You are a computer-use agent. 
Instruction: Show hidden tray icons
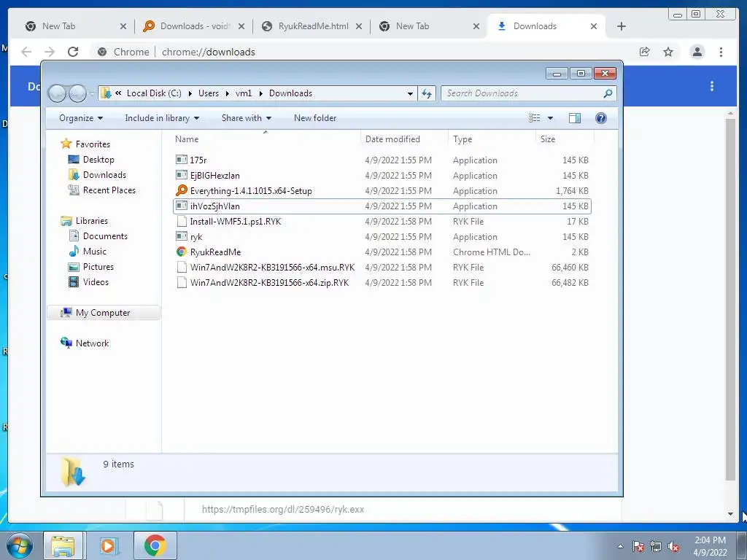click(620, 546)
